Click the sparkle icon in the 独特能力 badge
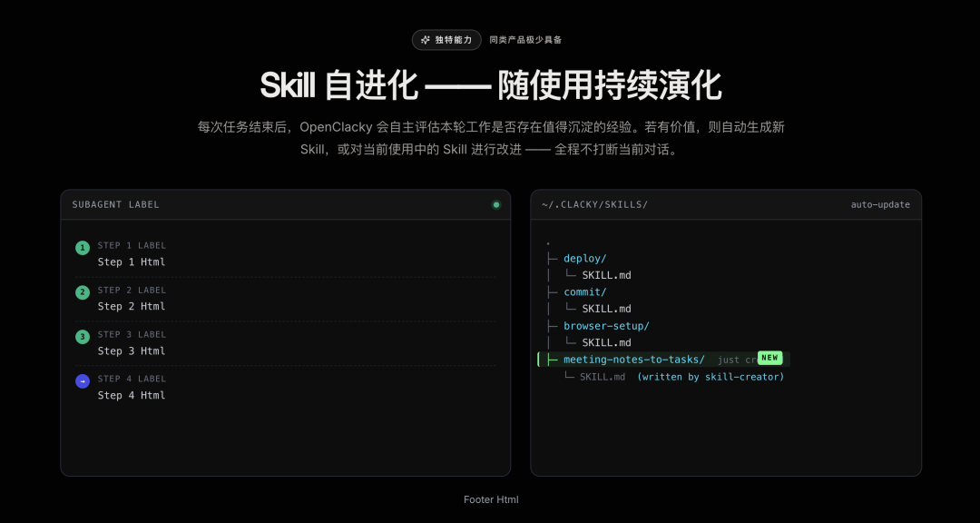Viewport: 980px width, 523px height. tap(426, 40)
